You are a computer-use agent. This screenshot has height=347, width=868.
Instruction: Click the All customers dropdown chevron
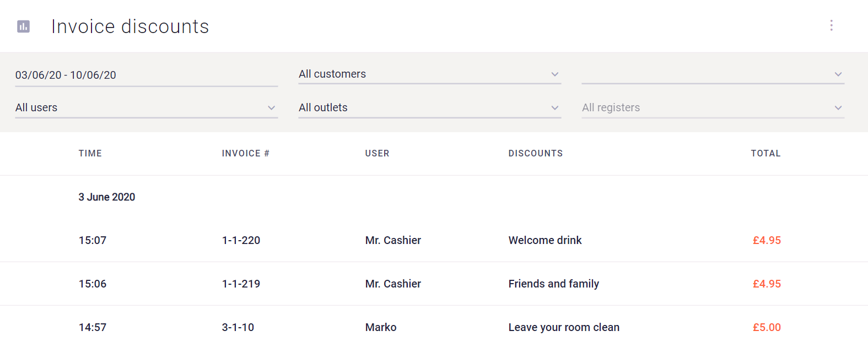click(556, 74)
